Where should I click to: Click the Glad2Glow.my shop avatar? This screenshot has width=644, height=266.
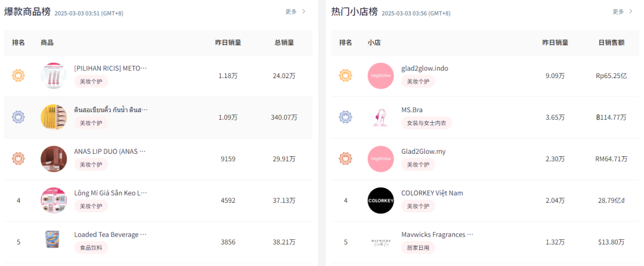point(380,159)
